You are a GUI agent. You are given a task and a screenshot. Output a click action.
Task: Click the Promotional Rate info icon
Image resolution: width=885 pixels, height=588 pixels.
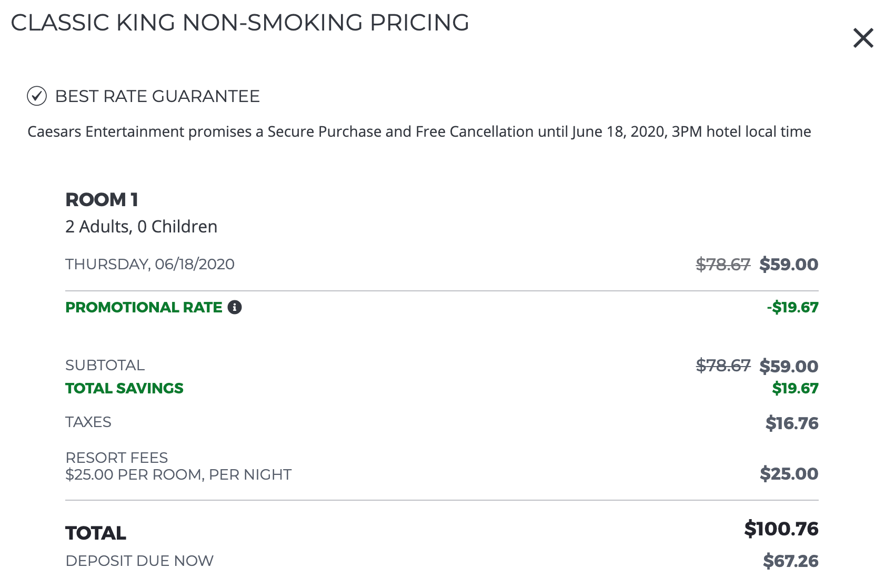[235, 307]
